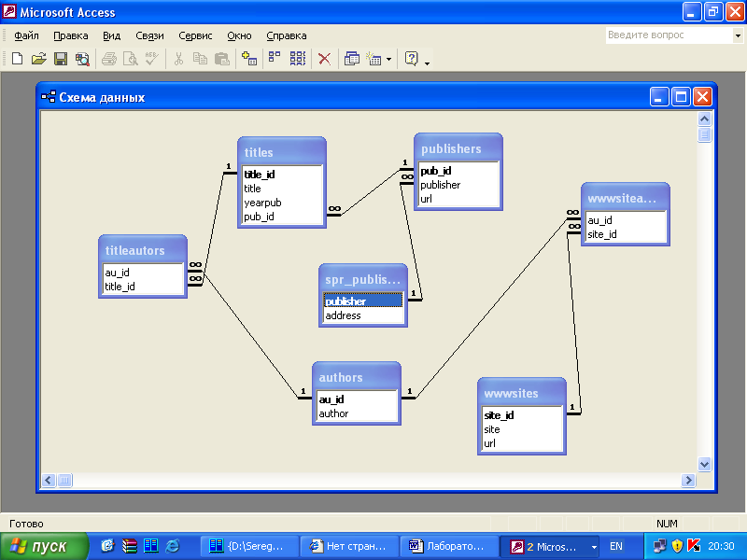Select site field in wwwsites table
Viewport: 747px width, 560px height.
pyautogui.click(x=522, y=429)
